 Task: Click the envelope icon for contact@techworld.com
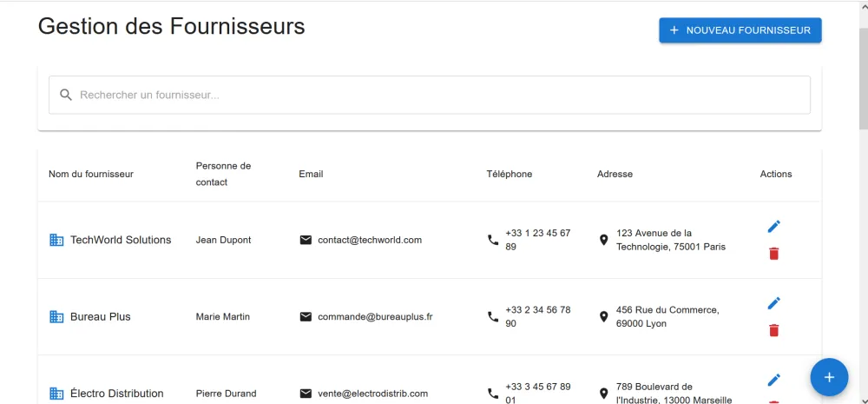tap(306, 240)
